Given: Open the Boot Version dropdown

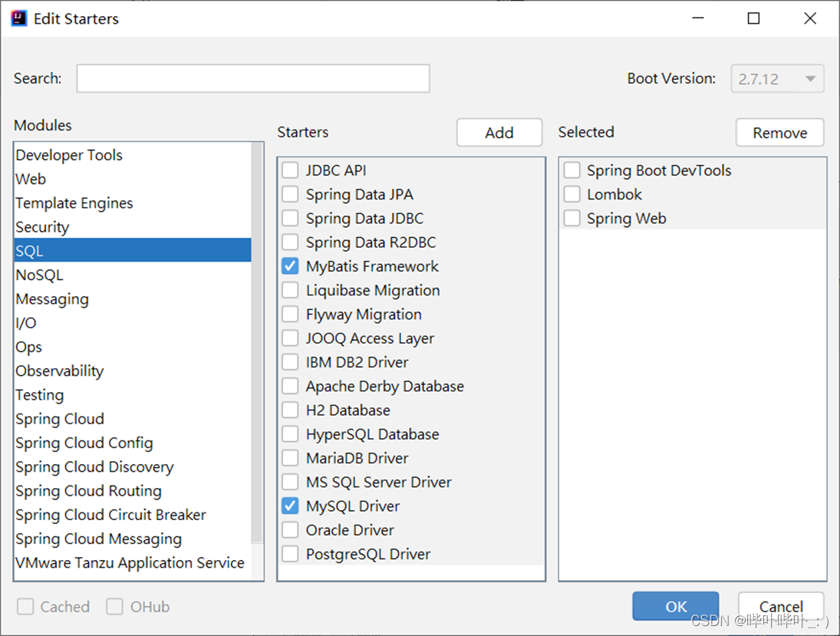Looking at the screenshot, I should (777, 78).
